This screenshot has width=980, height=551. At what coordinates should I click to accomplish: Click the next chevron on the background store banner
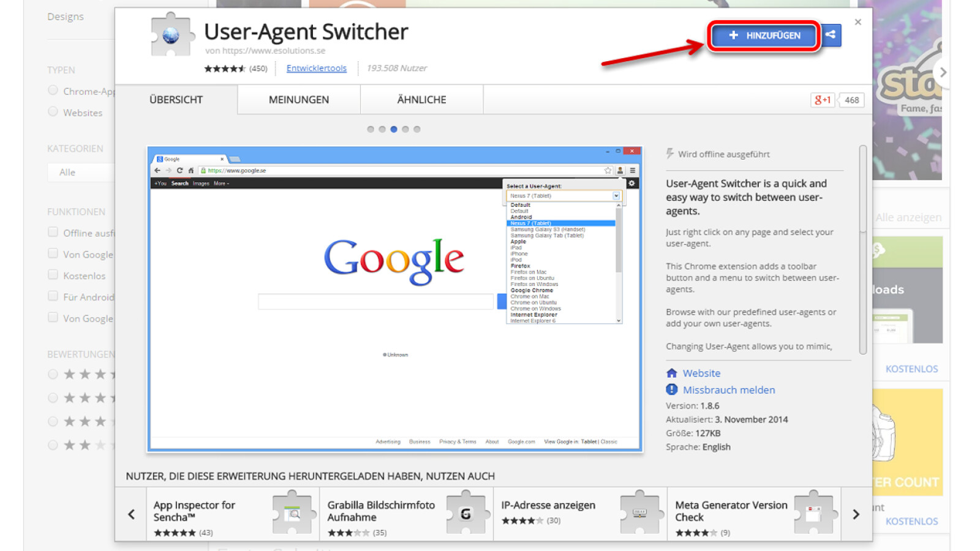[943, 72]
